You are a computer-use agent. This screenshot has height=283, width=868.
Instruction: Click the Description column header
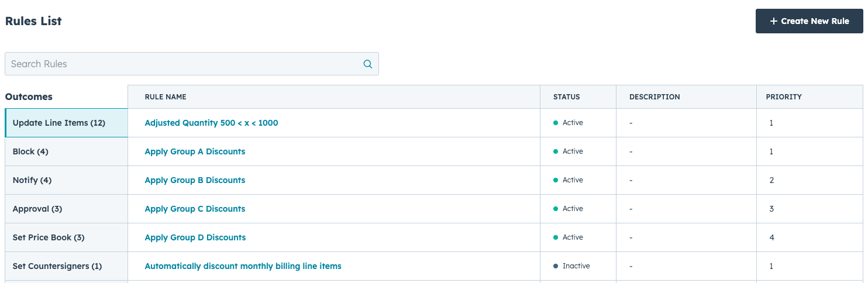click(x=655, y=97)
